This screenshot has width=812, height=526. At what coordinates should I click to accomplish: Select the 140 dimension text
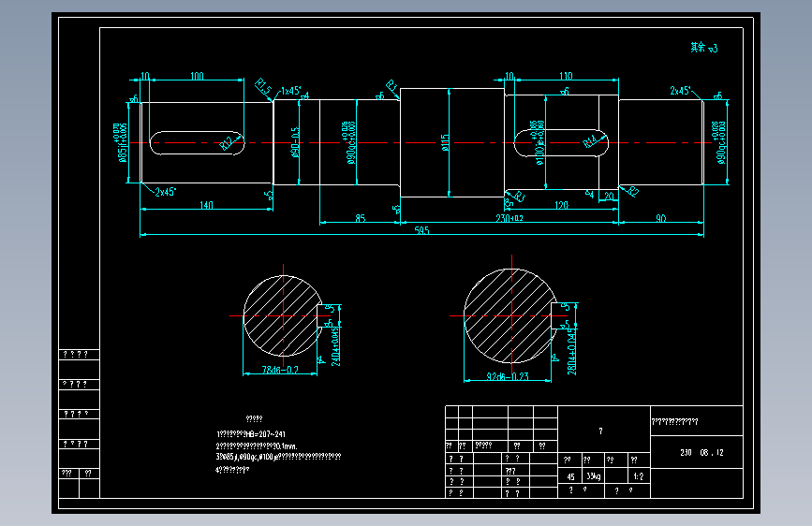coord(206,205)
